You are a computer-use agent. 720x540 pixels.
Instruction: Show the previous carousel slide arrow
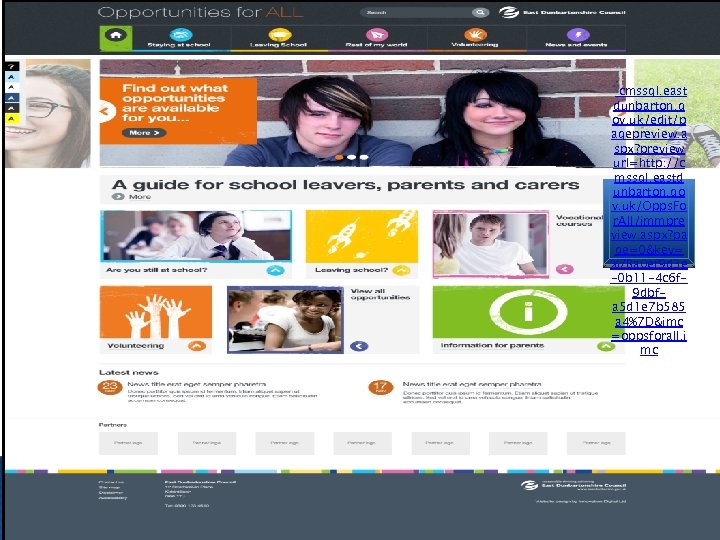[106, 111]
